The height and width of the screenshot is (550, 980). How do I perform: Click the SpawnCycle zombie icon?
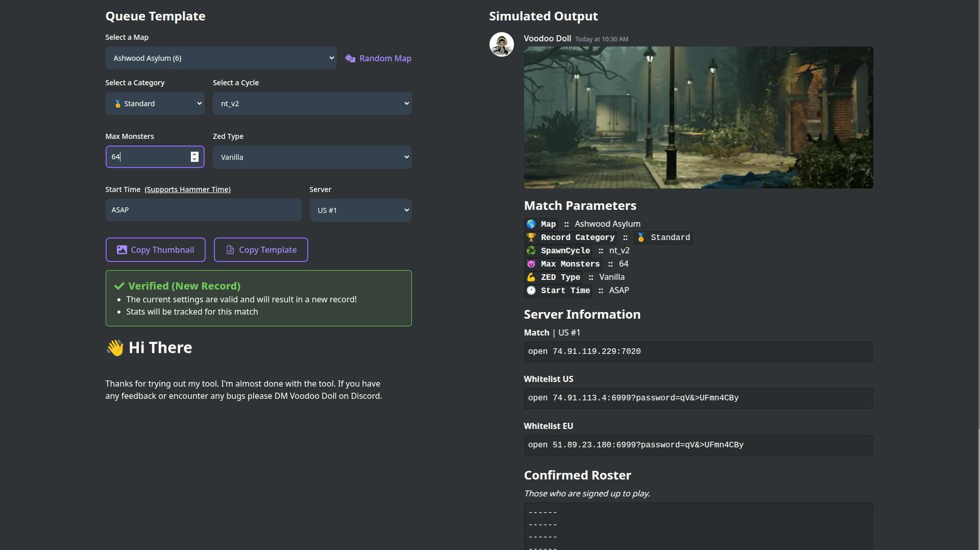(x=531, y=251)
